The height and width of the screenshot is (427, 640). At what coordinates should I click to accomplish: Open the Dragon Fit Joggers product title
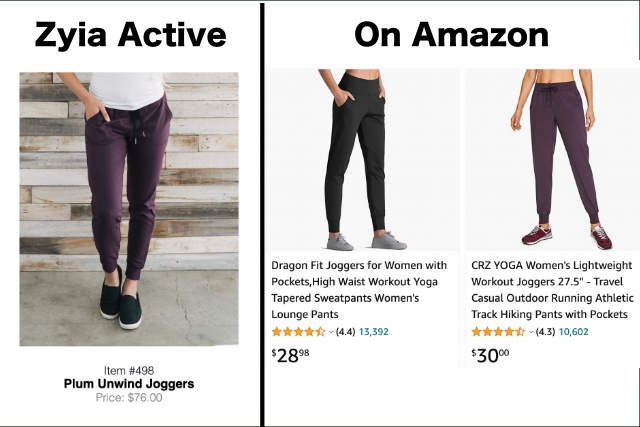pyautogui.click(x=359, y=290)
